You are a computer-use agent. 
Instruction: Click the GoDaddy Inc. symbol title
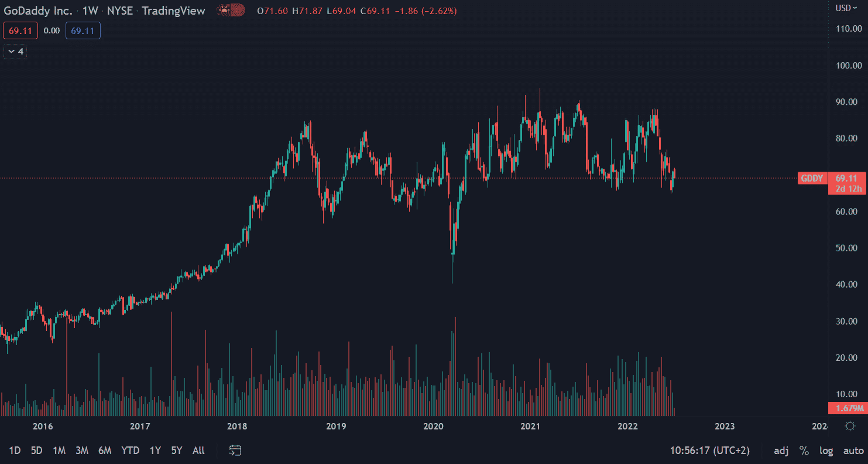pos(37,11)
